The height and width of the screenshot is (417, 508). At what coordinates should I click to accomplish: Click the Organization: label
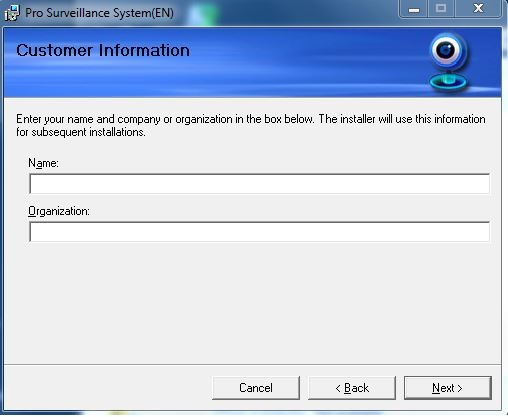click(x=59, y=211)
